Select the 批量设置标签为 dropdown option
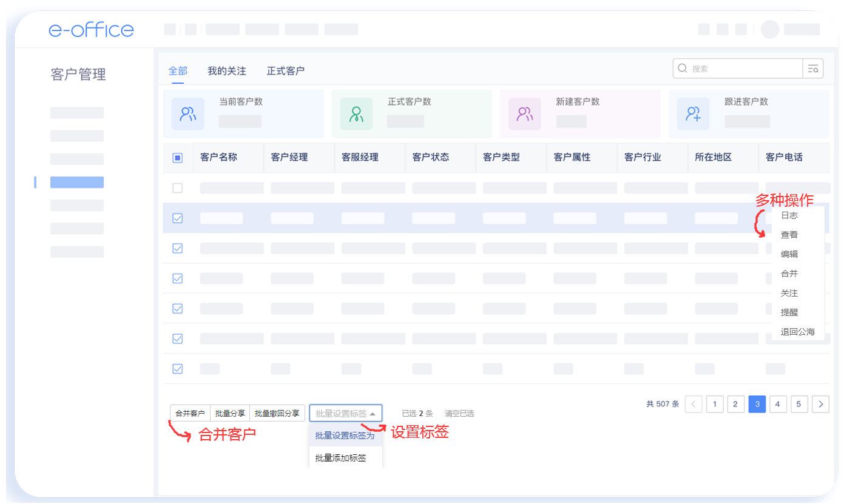Screen dimensions: 844x504 click(345, 435)
